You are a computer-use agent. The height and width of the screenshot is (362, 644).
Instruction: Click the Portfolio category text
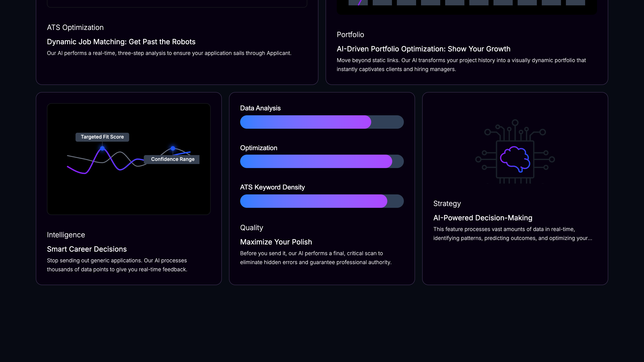click(350, 34)
